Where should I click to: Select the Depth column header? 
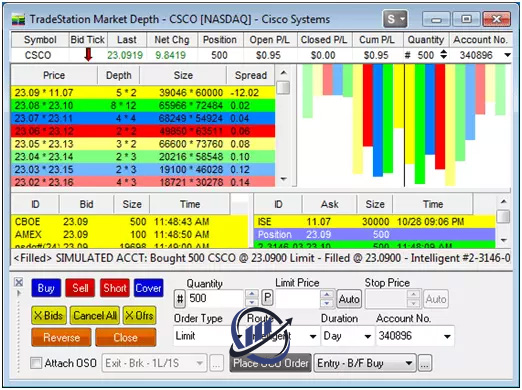coord(119,75)
